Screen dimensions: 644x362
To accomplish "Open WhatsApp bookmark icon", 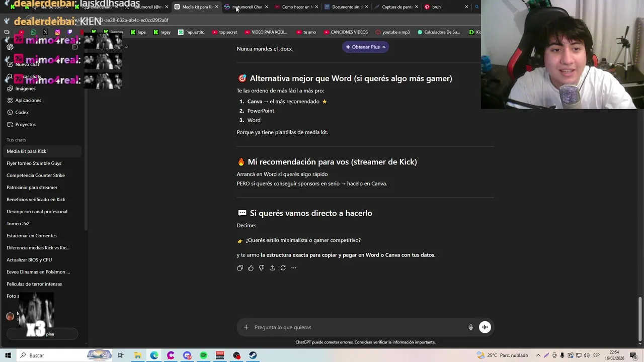I will pyautogui.click(x=33, y=32).
